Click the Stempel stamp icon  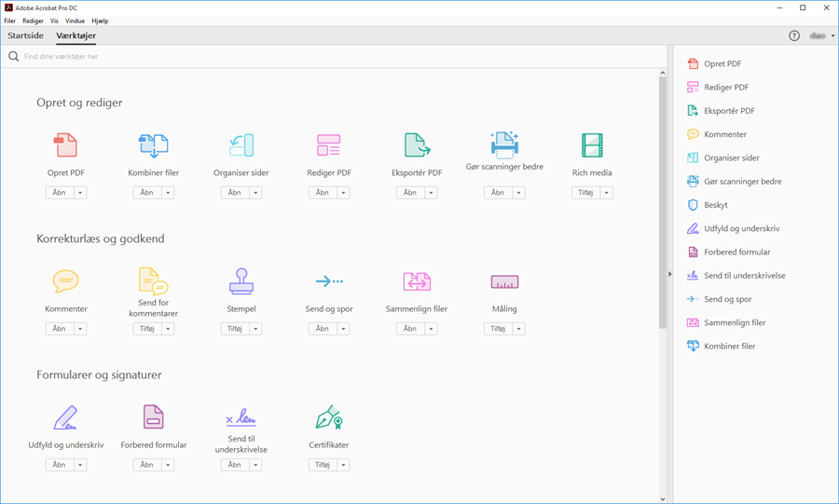pyautogui.click(x=241, y=281)
